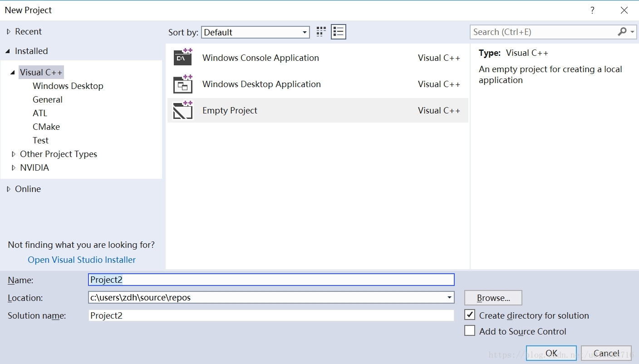Screen dimensions: 639x364
Task: Select Empty Project template name
Action: (x=230, y=110)
